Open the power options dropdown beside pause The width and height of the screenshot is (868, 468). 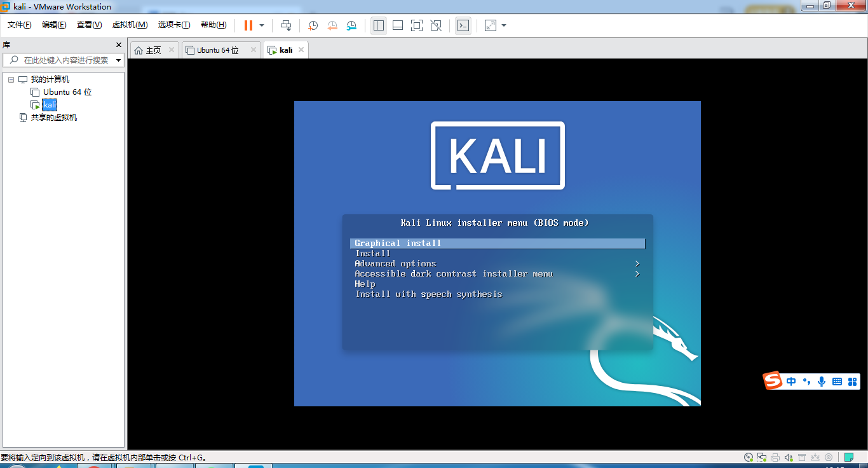click(x=262, y=25)
